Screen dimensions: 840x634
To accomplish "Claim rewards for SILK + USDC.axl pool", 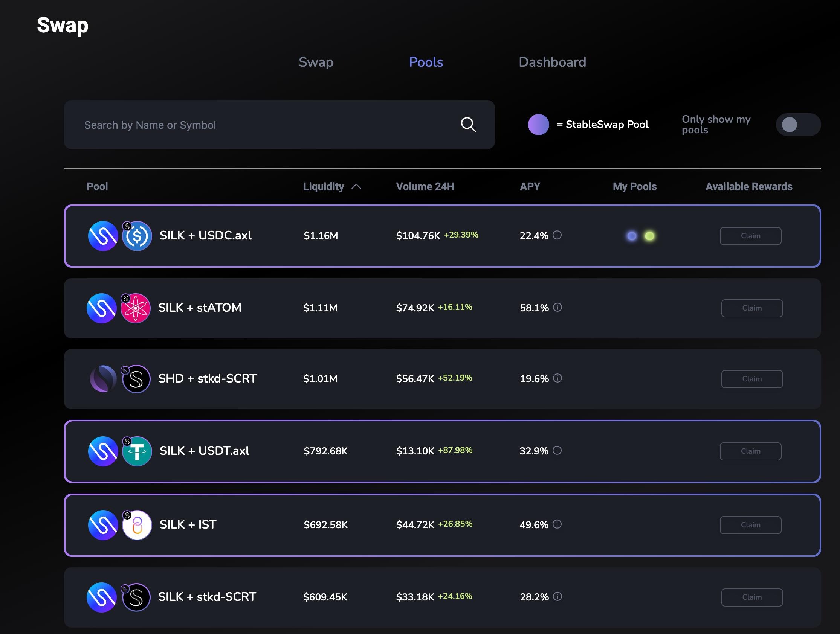I will [x=750, y=236].
